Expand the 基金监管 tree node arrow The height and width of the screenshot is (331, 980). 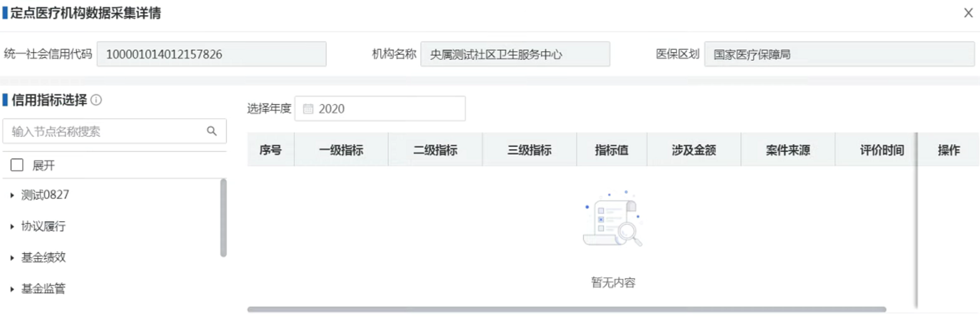tap(12, 289)
